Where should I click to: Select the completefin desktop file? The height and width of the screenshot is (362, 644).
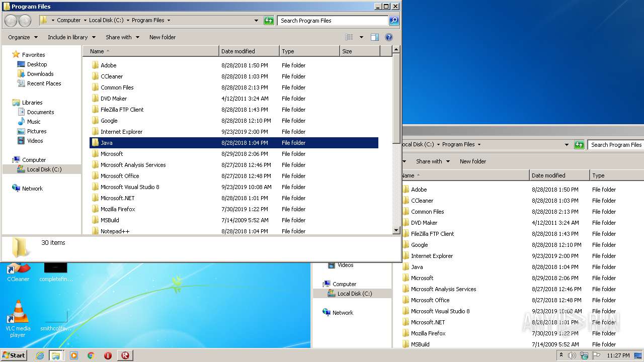(x=55, y=273)
